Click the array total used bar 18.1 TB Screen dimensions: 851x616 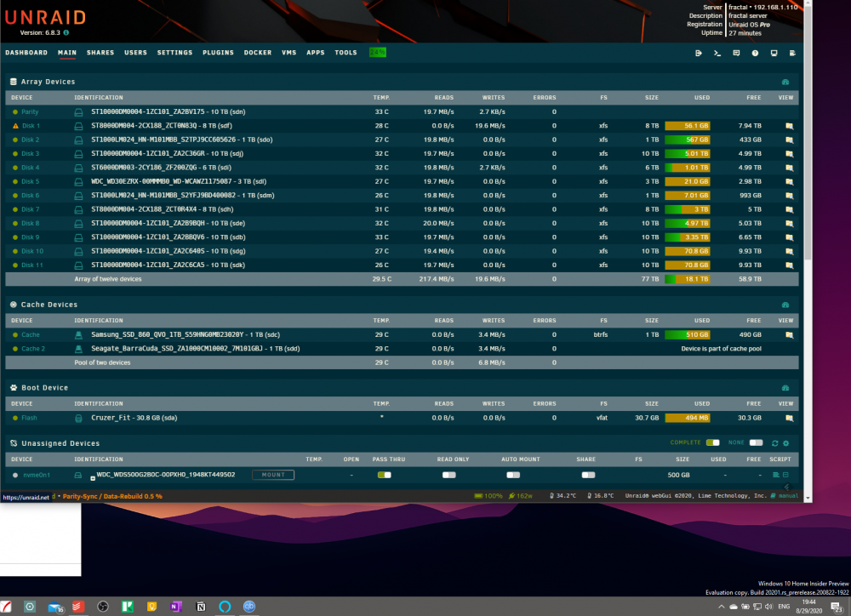pyautogui.click(x=687, y=279)
